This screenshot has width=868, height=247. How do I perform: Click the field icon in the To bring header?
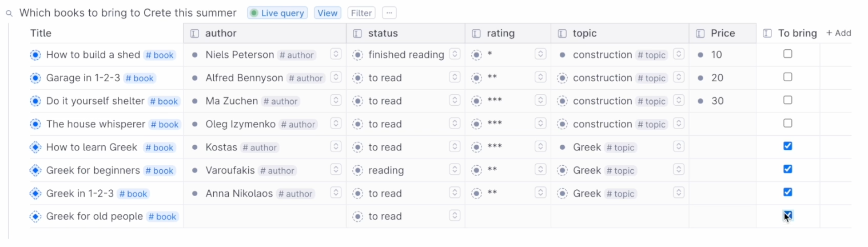click(x=768, y=34)
